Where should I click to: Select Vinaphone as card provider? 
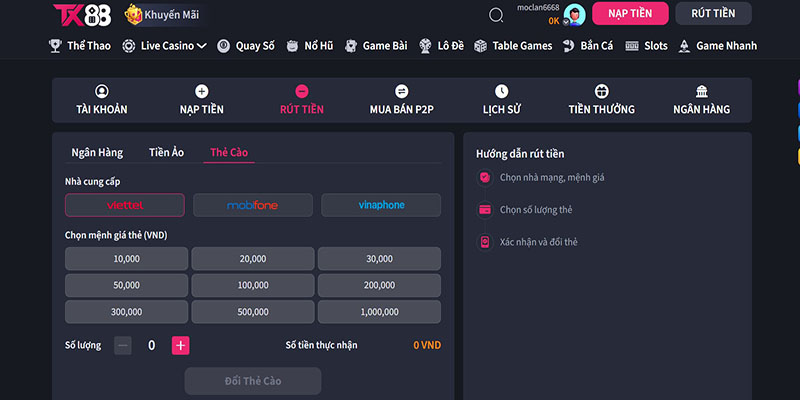tap(381, 205)
